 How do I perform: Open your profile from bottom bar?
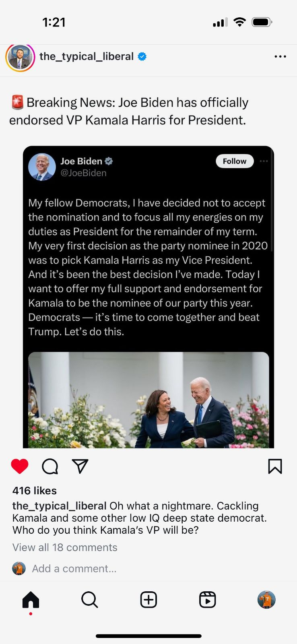coord(266,600)
